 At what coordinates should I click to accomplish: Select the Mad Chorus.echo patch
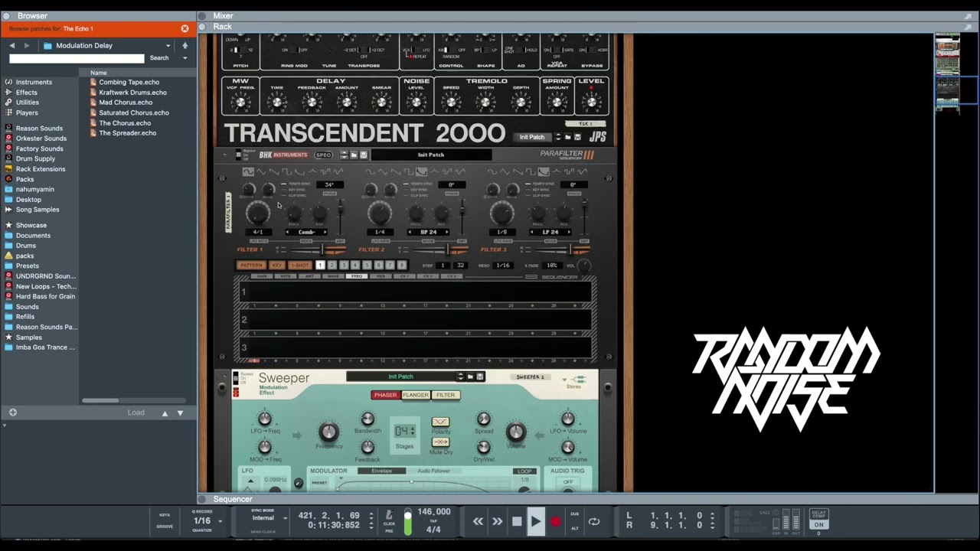[x=126, y=102]
